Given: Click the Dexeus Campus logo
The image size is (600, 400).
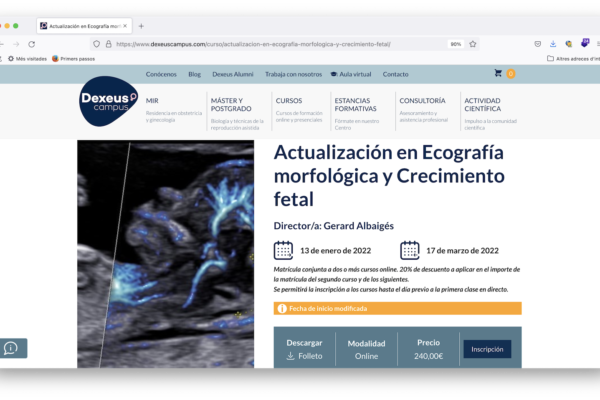Looking at the screenshot, I should pyautogui.click(x=109, y=102).
